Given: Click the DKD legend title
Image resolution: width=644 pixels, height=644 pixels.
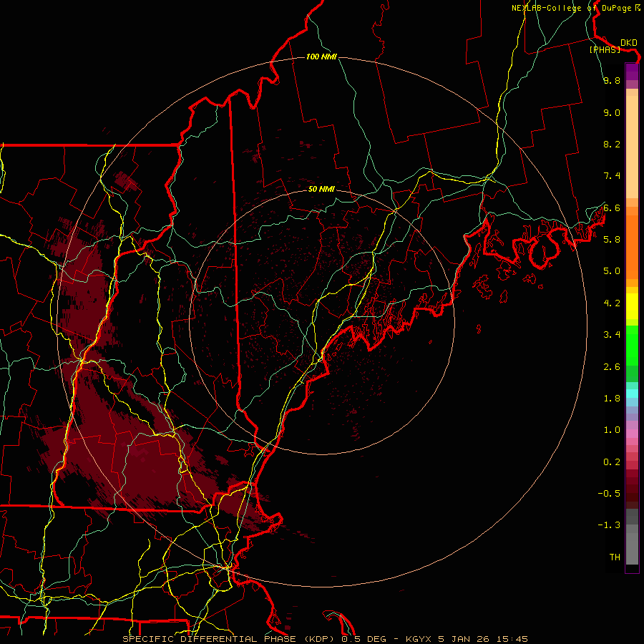Looking at the screenshot, I should coord(629,43).
